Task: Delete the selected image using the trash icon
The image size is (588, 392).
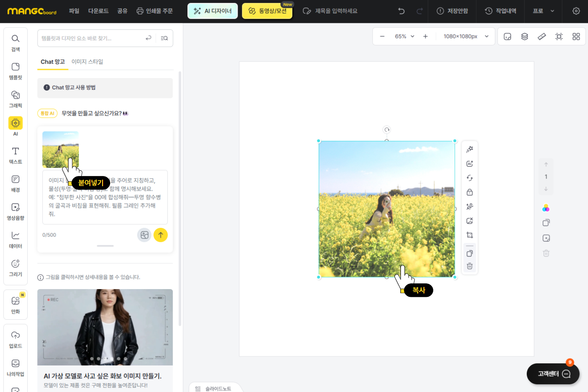Action: click(x=470, y=266)
